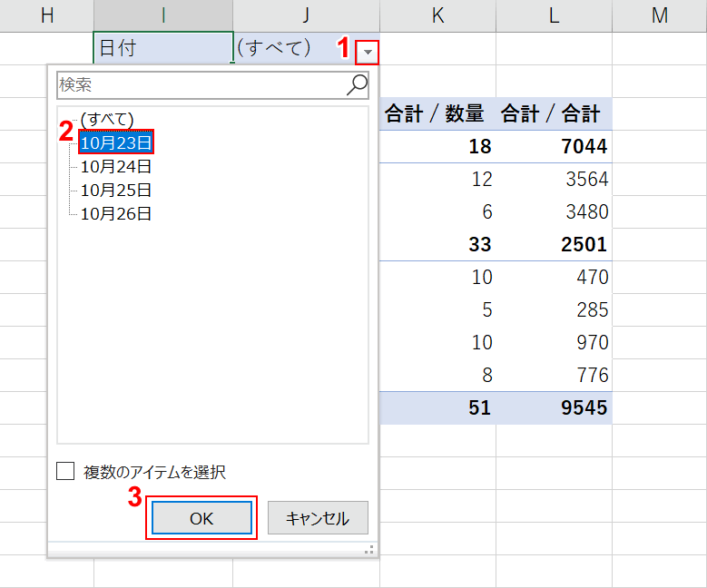Screen dimensions: 707x588
Task: Click the キャンセル button
Action: 318,518
